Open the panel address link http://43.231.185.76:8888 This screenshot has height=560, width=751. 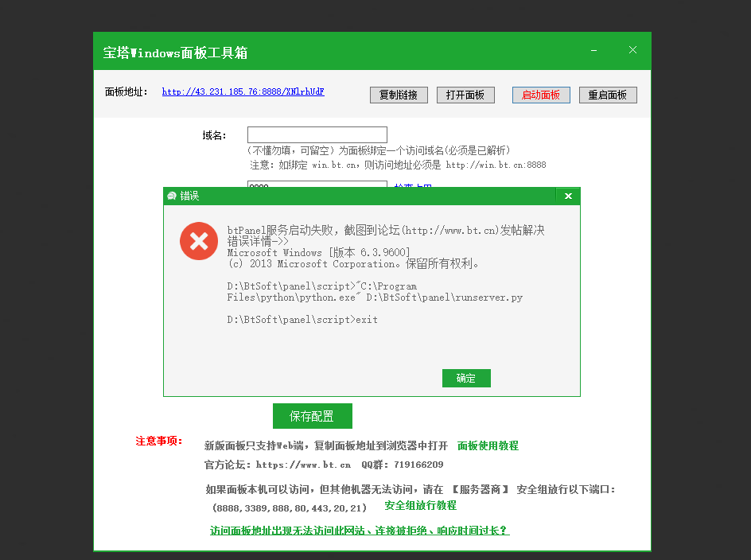tap(243, 91)
